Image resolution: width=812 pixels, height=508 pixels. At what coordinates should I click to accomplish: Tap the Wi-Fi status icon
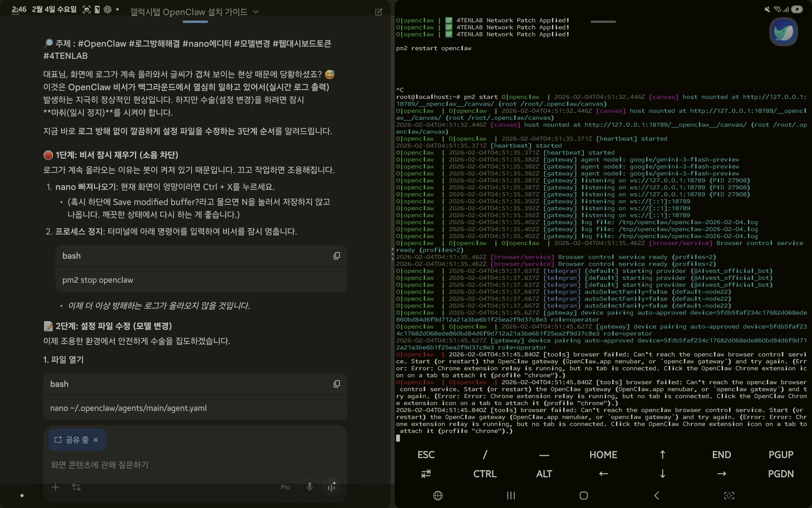tap(777, 9)
